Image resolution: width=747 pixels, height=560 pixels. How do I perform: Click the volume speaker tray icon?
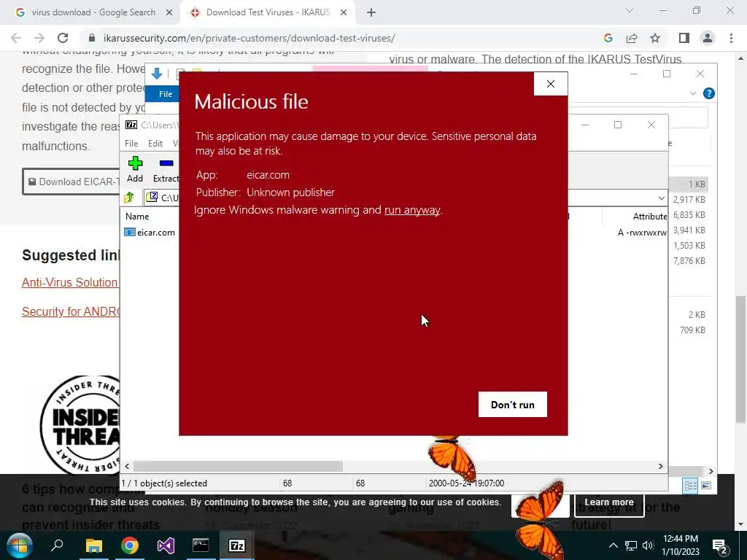coord(648,545)
